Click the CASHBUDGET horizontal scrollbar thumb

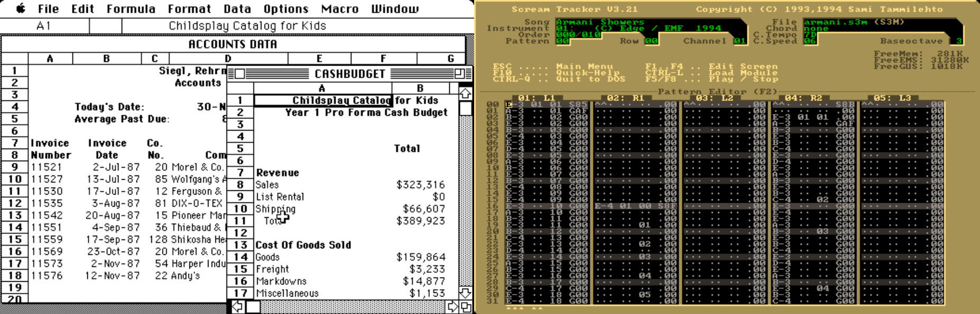253,306
